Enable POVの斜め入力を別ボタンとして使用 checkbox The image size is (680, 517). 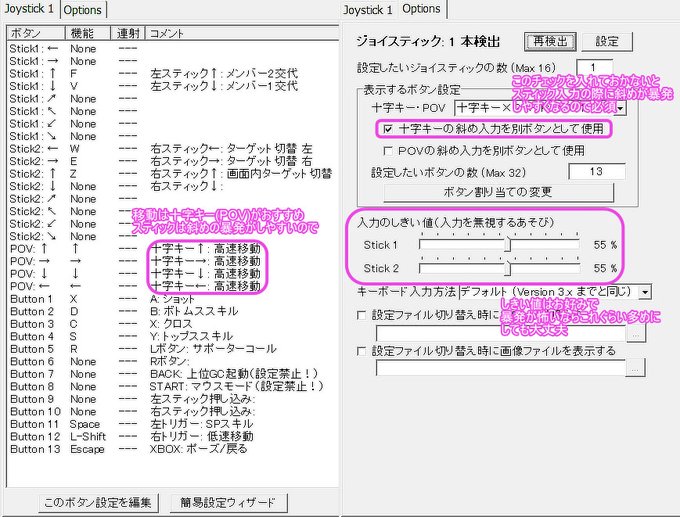tap(388, 151)
